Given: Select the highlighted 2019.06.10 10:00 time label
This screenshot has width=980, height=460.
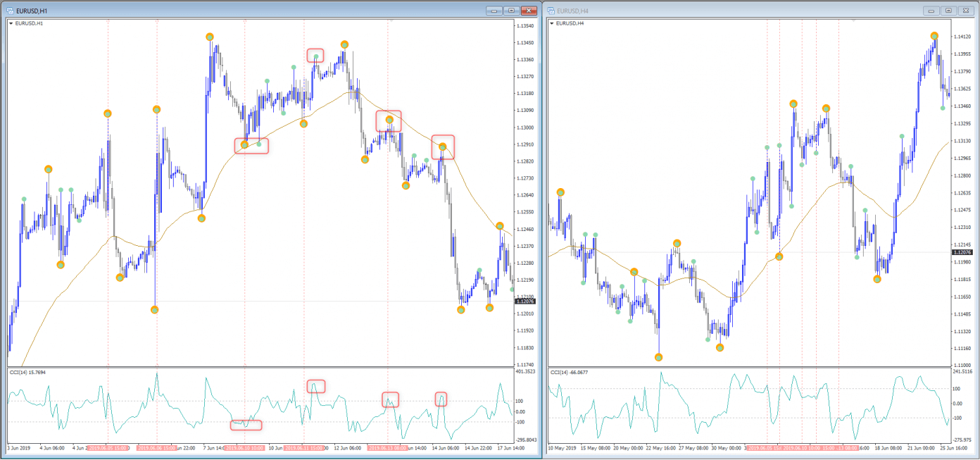Looking at the screenshot, I should tap(246, 447).
